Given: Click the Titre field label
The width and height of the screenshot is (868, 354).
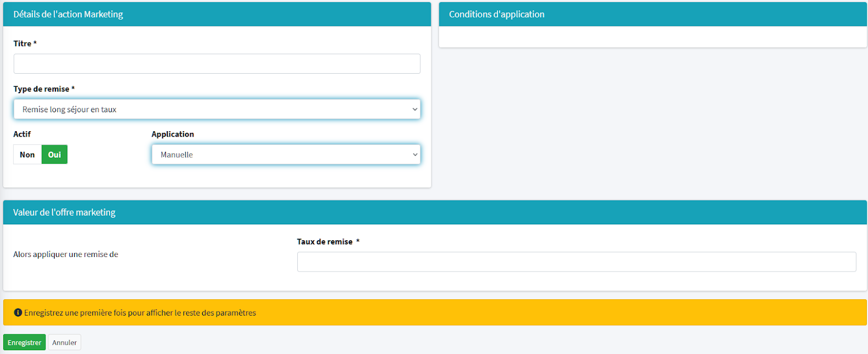Looking at the screenshot, I should pyautogui.click(x=22, y=44).
